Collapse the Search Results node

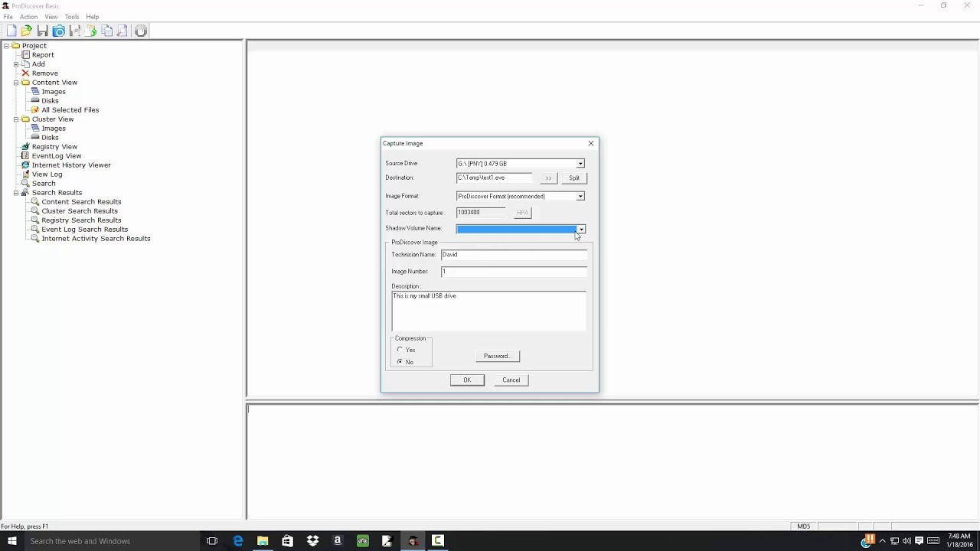click(x=16, y=193)
